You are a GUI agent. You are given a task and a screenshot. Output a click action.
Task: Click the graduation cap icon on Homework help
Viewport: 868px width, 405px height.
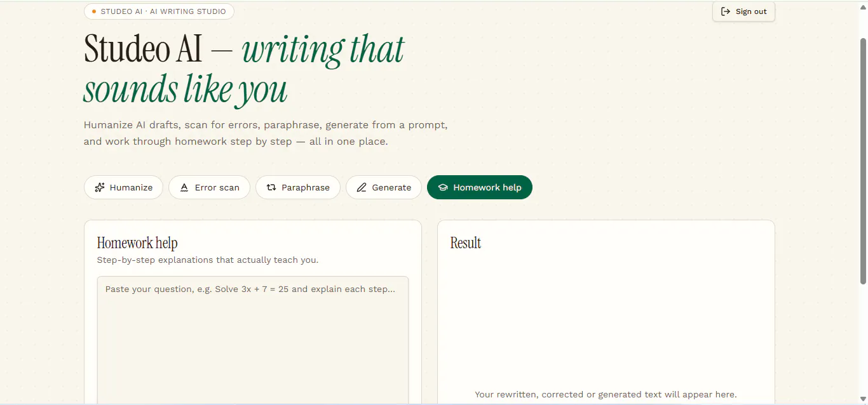tap(443, 188)
